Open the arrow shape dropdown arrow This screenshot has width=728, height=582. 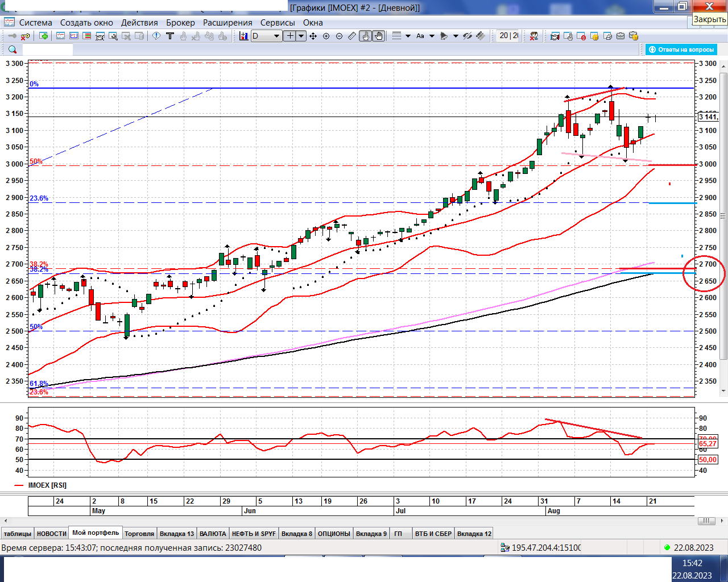(456, 36)
